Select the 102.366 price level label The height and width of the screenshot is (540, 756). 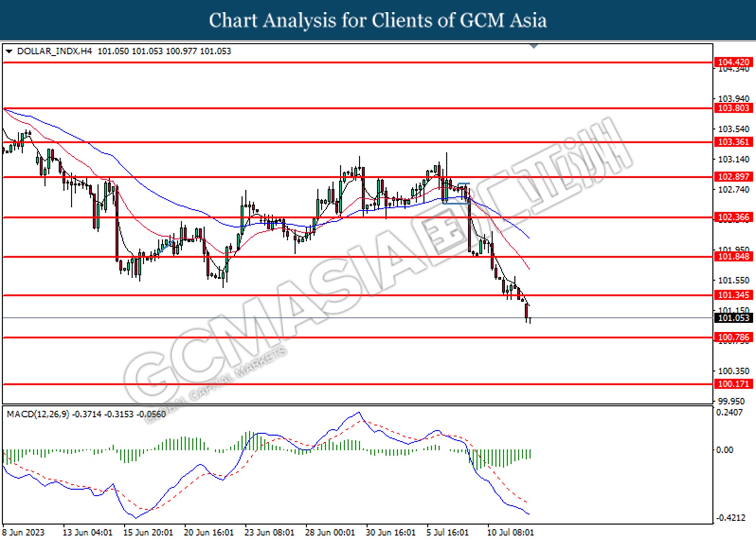tap(733, 217)
